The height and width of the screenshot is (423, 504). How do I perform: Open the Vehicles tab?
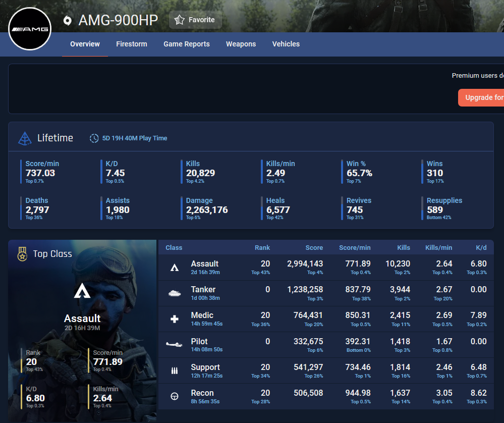(x=286, y=44)
